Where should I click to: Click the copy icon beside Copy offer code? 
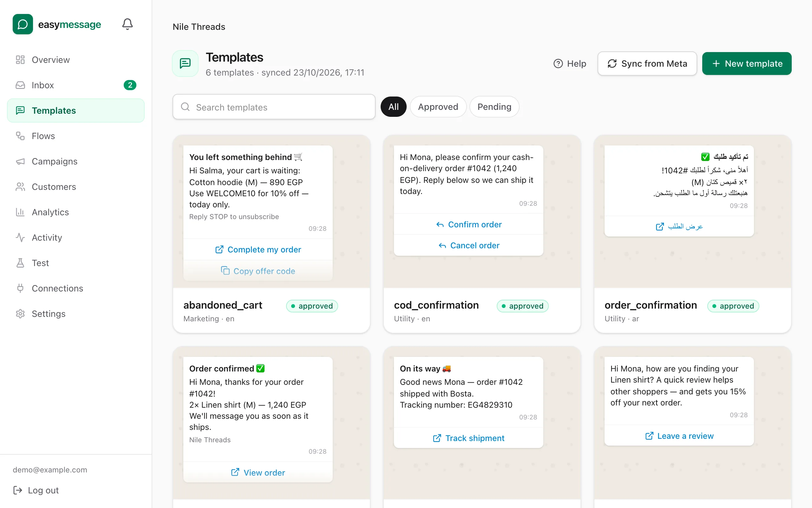[x=225, y=271]
